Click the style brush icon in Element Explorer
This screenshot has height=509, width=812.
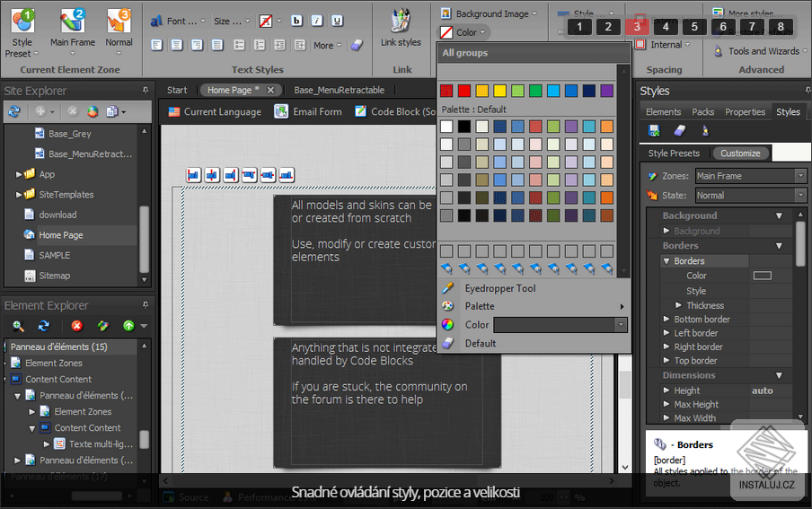[103, 326]
